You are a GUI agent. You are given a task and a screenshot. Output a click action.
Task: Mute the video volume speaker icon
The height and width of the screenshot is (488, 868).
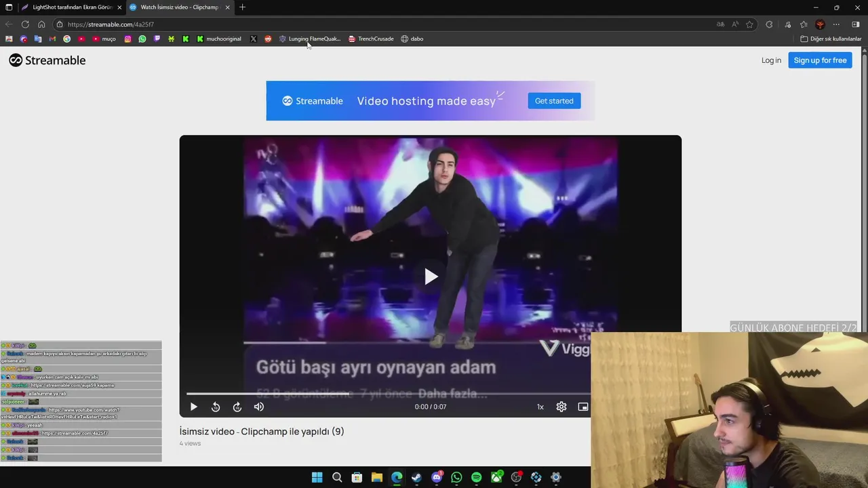(x=259, y=407)
